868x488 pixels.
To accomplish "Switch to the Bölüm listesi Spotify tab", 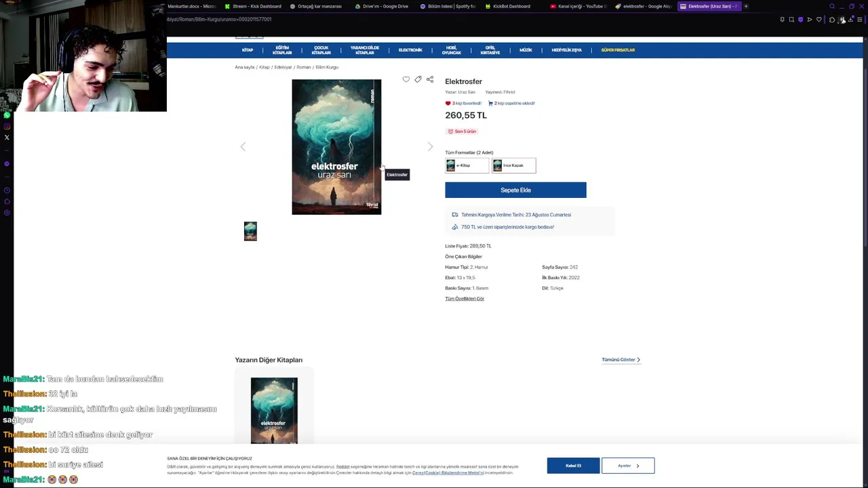I will 448,6.
